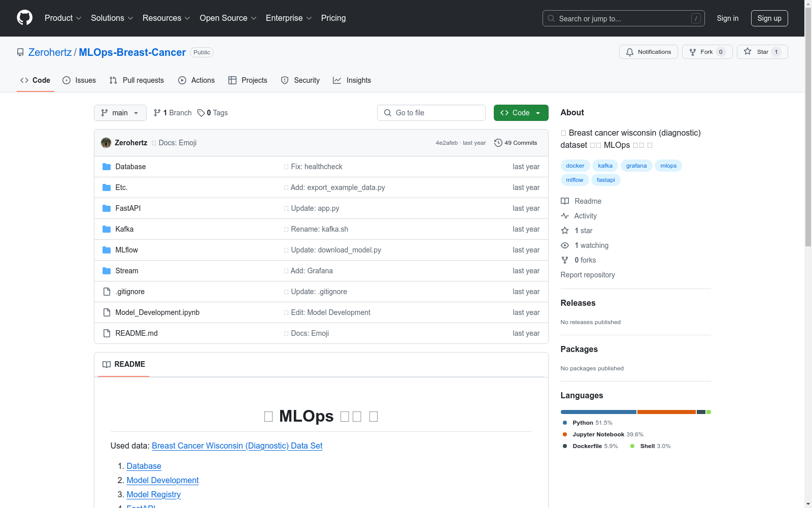
Task: Click the branch icon beside 1 Branch
Action: tap(157, 113)
